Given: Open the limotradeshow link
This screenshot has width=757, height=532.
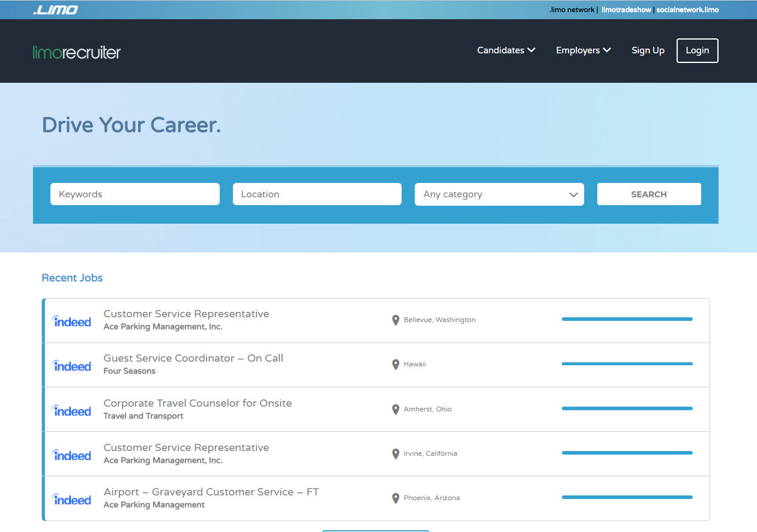Looking at the screenshot, I should 626,10.
